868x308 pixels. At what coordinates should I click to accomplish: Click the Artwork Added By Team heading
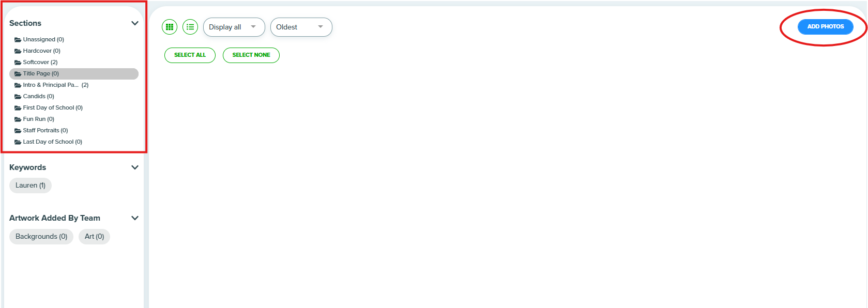tap(55, 218)
